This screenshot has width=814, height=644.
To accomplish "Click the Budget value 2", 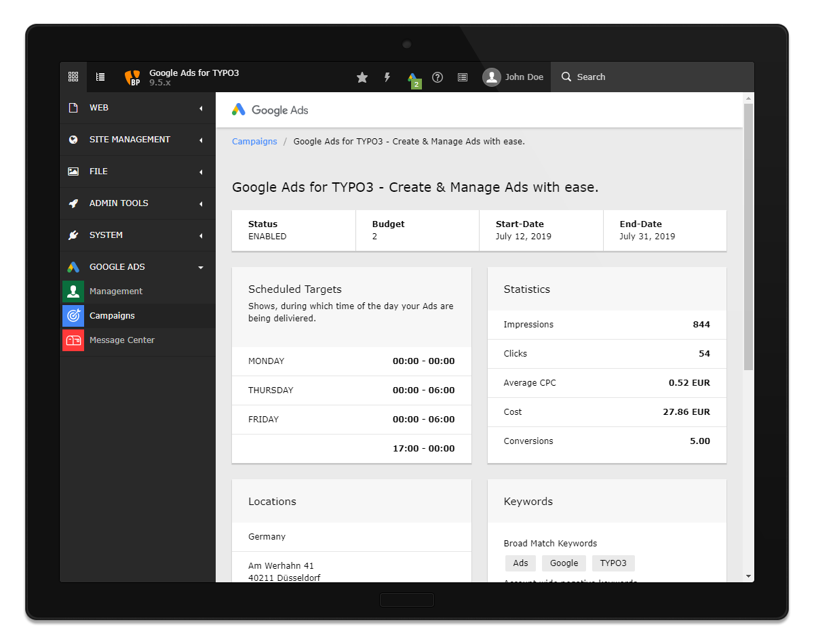I will coord(374,237).
